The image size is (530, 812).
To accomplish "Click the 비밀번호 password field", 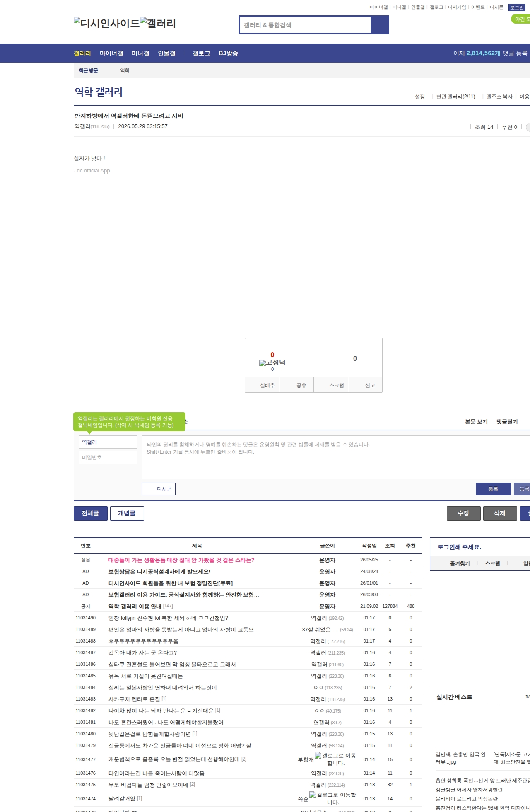I will 108,457.
